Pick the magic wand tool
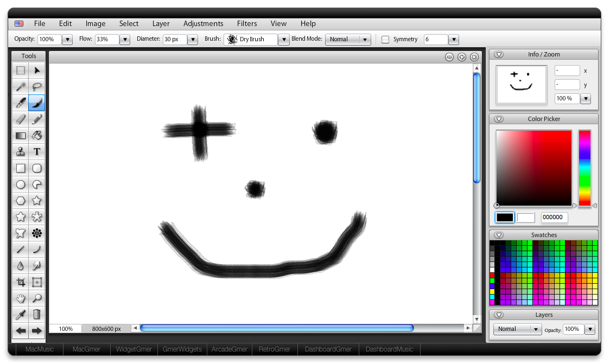610x364 pixels. [x=21, y=86]
